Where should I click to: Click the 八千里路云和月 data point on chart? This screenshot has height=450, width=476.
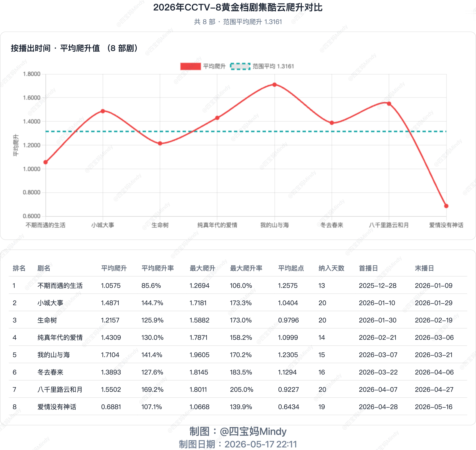pyautogui.click(x=389, y=104)
